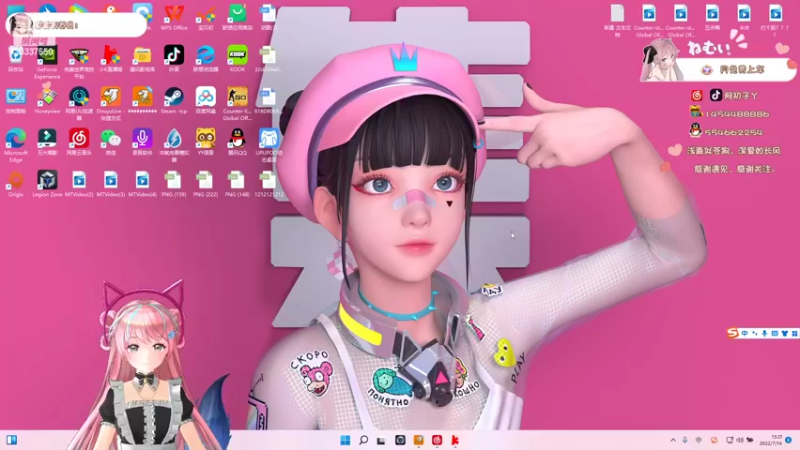The image size is (800, 450).
Task: Open the WPS Office desktop shortcut
Action: point(174,16)
